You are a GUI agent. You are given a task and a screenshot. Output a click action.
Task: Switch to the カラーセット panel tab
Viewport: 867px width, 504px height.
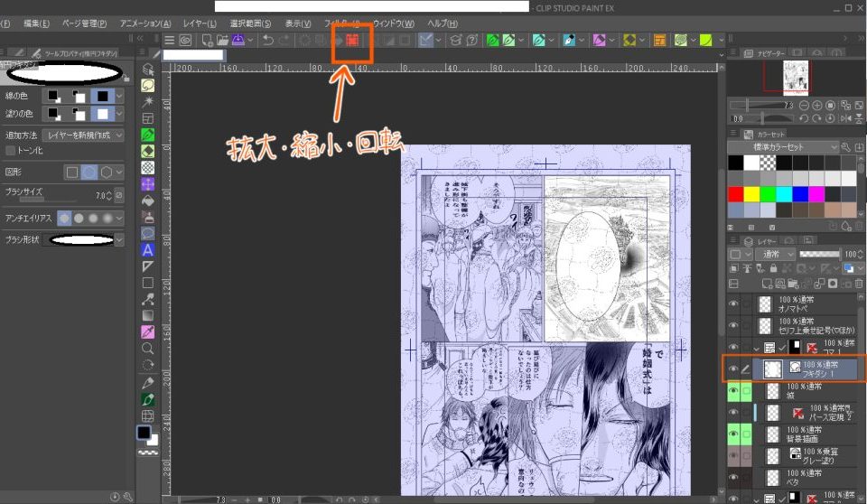pyautogui.click(x=765, y=134)
